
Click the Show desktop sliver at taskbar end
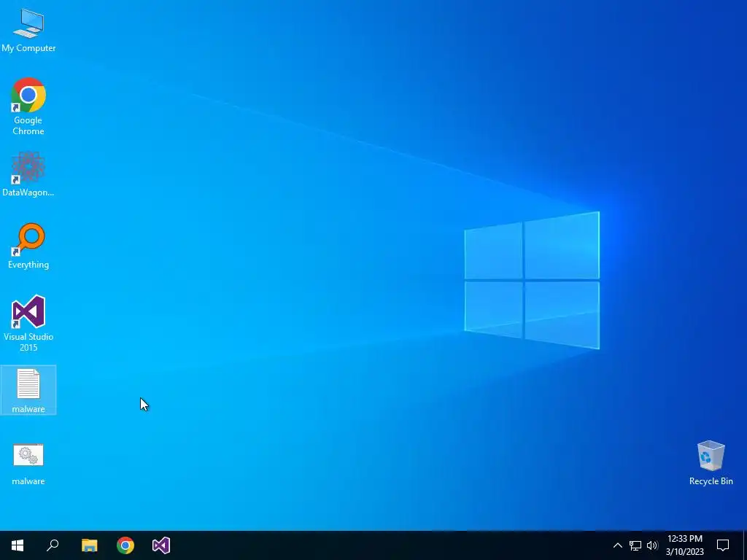(x=745, y=545)
